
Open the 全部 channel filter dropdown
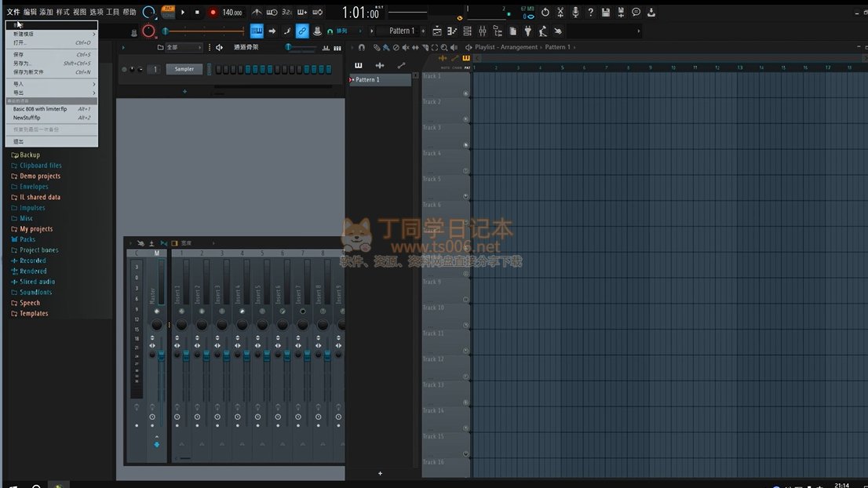[x=179, y=48]
